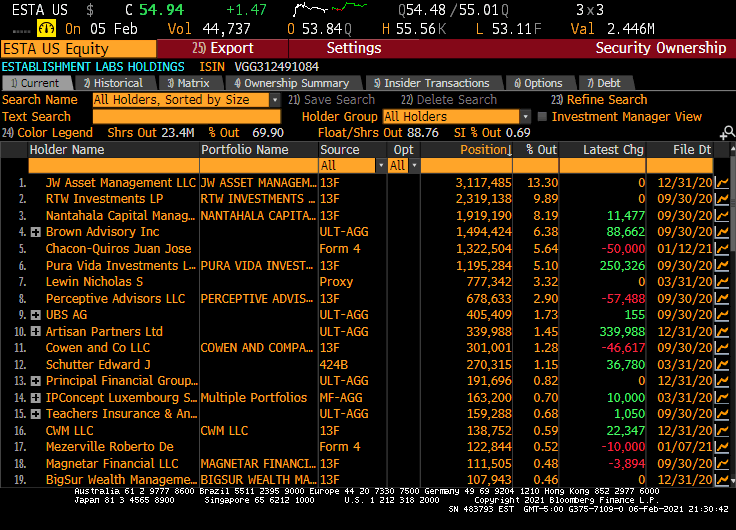
Task: Open chart icon for Pura Vida Investments row
Action: (x=721, y=265)
